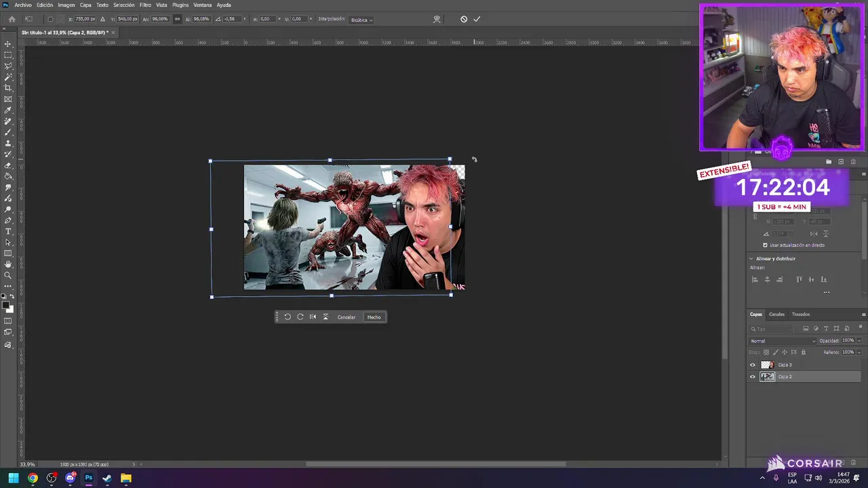Open Ayuda menu

(224, 5)
